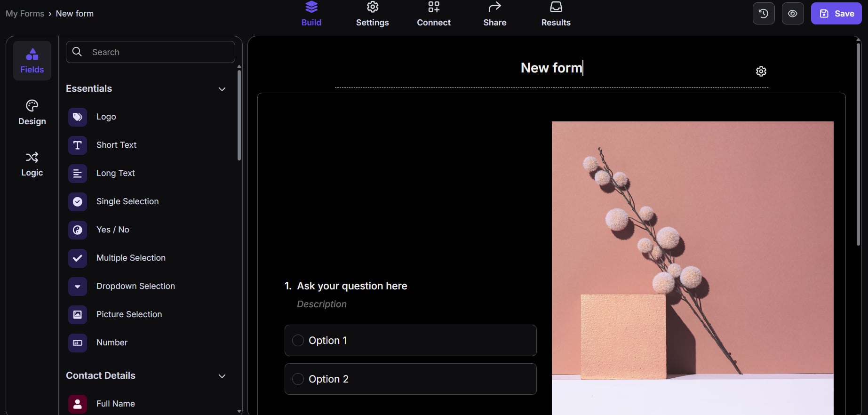
Task: Switch to the Settings tab
Action: tap(373, 14)
